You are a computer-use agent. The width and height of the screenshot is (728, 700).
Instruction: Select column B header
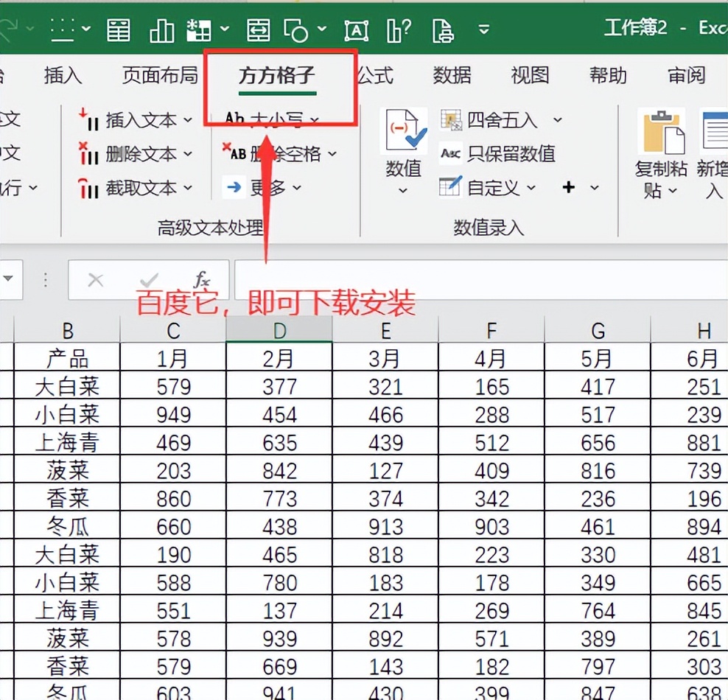67,331
